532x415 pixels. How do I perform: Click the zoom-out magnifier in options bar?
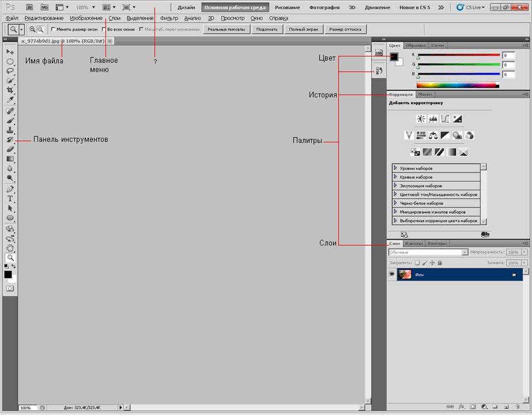40,29
